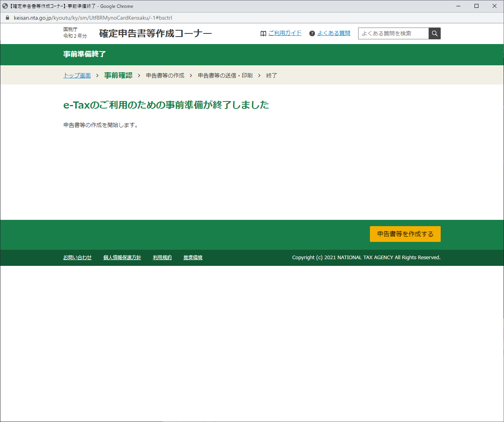The image size is (504, 422).
Task: Open the お問い合わせ footer link
Action: coord(77,258)
